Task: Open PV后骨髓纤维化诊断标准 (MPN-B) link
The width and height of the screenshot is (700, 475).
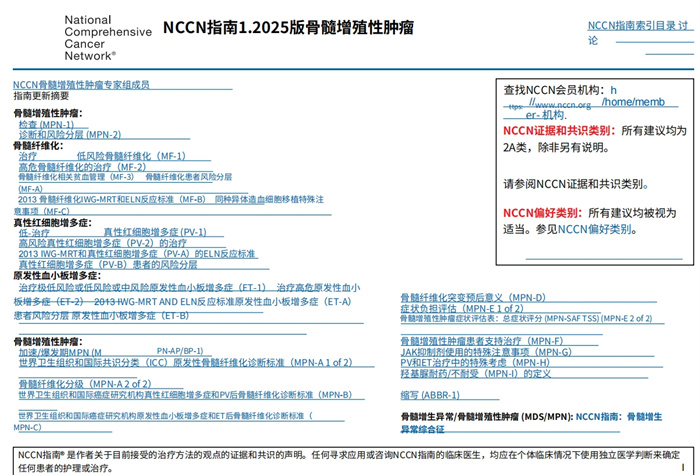Action: coord(185,395)
